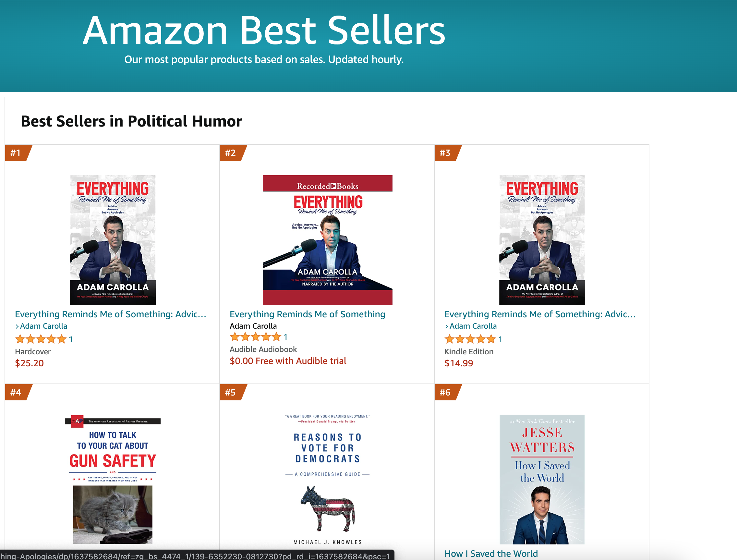Screen dimensions: 737x560
Task: Click the star rating of the Kindle Edition
Action: [470, 339]
